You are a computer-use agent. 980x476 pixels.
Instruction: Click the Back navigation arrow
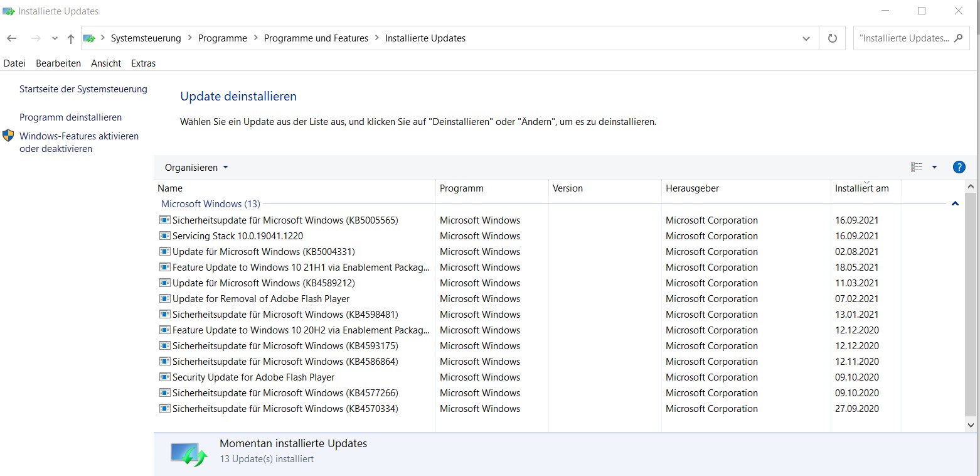tap(12, 39)
